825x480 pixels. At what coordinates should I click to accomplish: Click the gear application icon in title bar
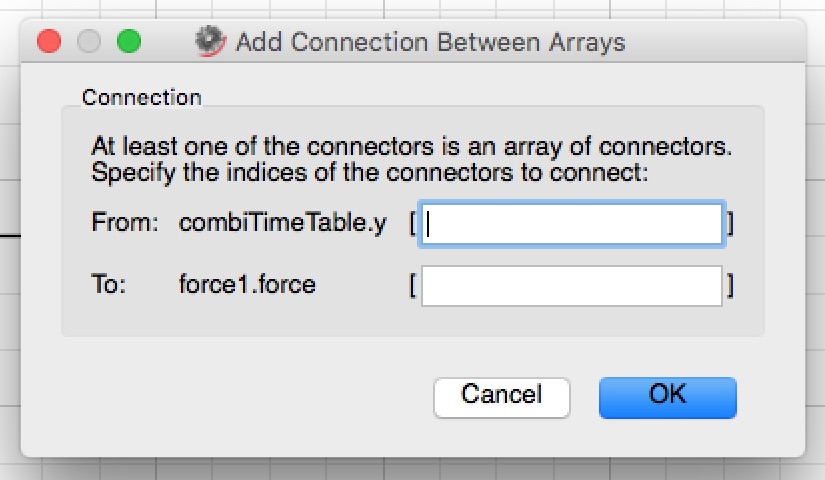[210, 41]
